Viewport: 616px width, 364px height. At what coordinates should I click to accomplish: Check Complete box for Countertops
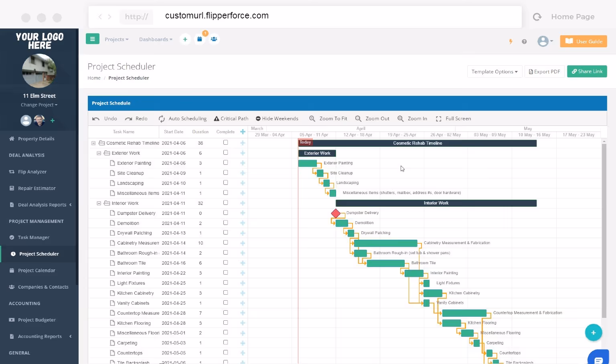point(225,353)
